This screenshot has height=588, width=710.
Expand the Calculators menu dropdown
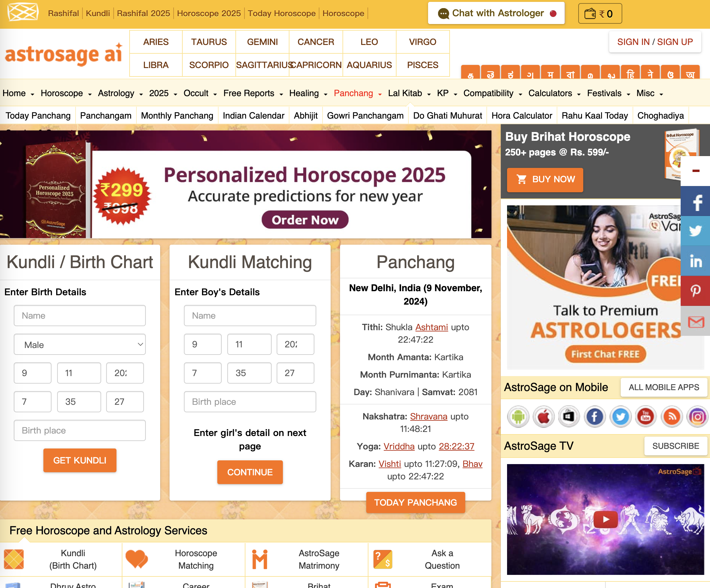click(x=555, y=93)
